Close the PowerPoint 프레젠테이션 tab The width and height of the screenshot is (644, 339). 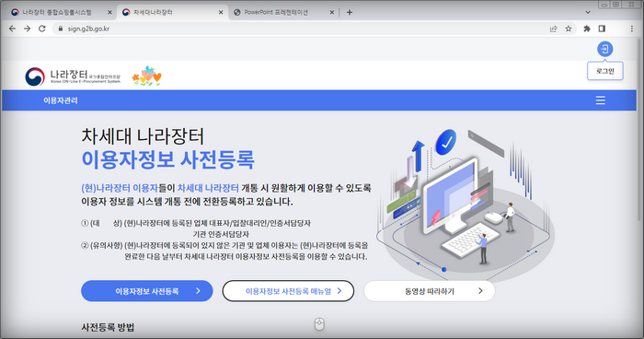coord(332,12)
